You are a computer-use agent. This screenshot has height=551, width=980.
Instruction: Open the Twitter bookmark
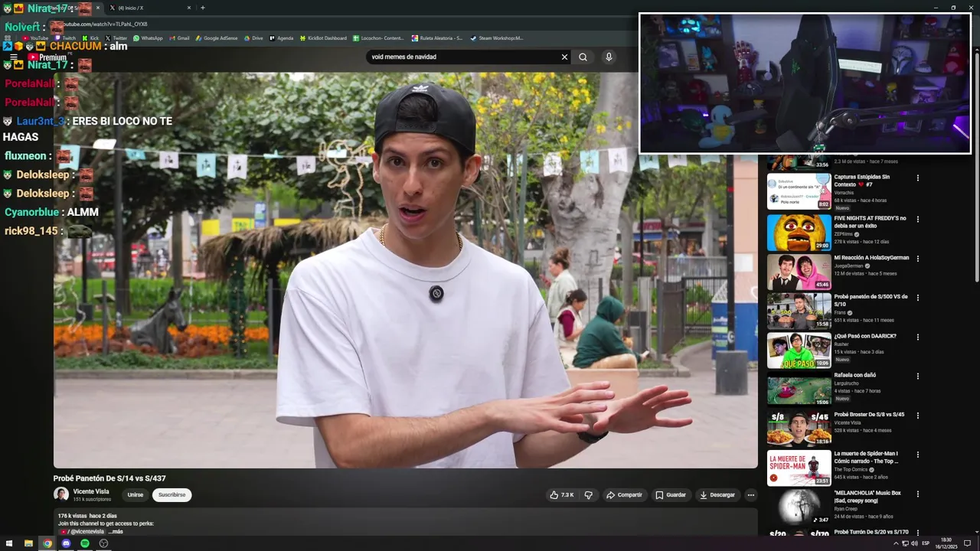pyautogui.click(x=116, y=38)
